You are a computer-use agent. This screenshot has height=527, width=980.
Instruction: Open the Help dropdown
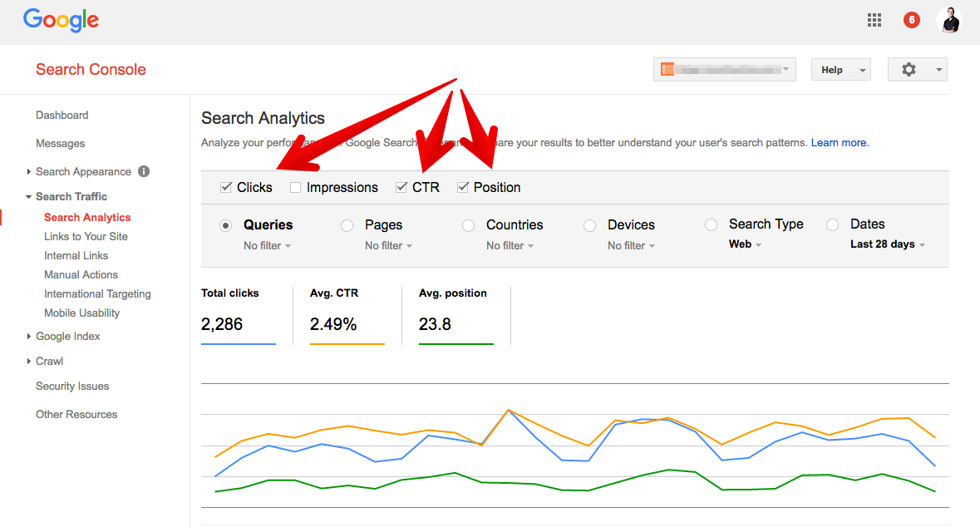(840, 70)
